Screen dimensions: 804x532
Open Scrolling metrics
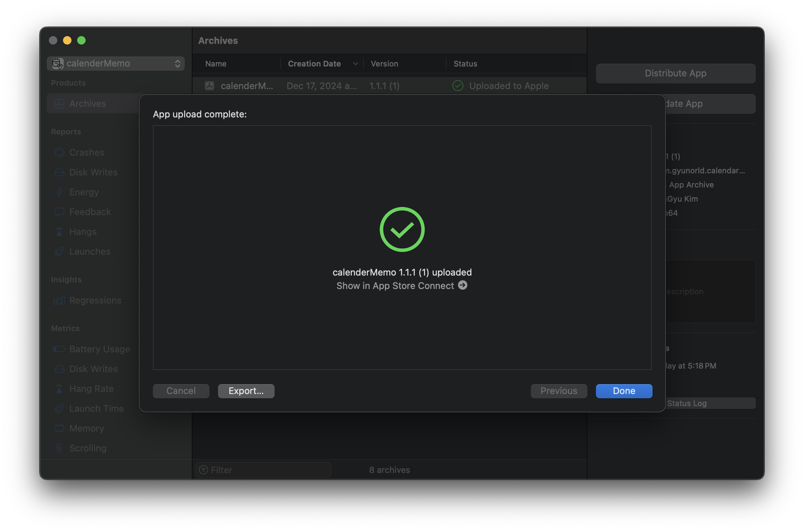[x=88, y=448]
